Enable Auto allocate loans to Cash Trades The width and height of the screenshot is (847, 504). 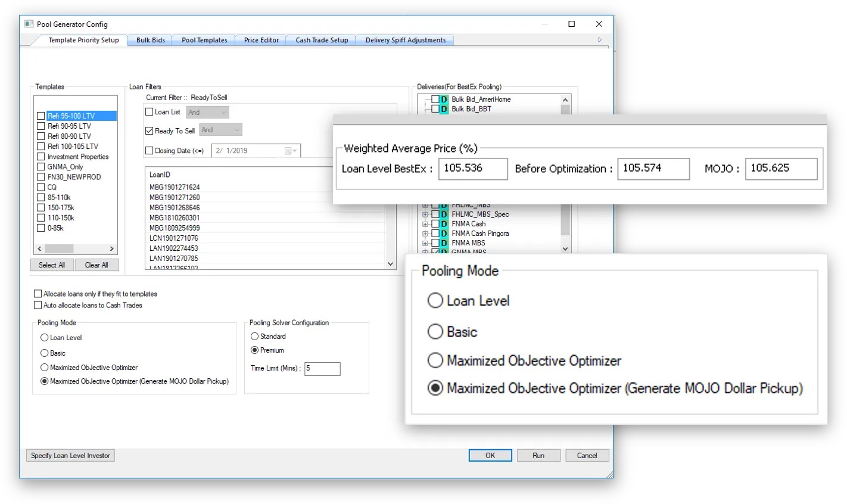pos(38,305)
